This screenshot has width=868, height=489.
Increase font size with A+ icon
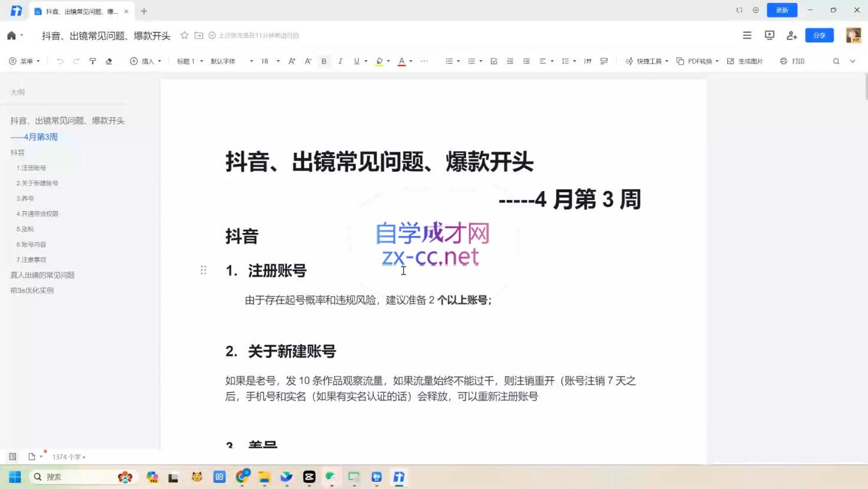[292, 61]
